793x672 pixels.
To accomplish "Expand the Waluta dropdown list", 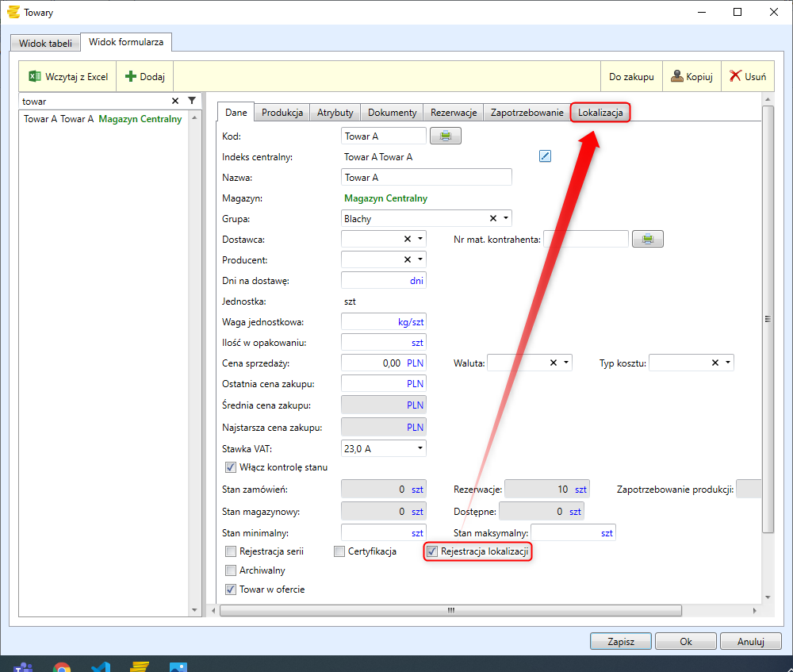I will click(566, 363).
